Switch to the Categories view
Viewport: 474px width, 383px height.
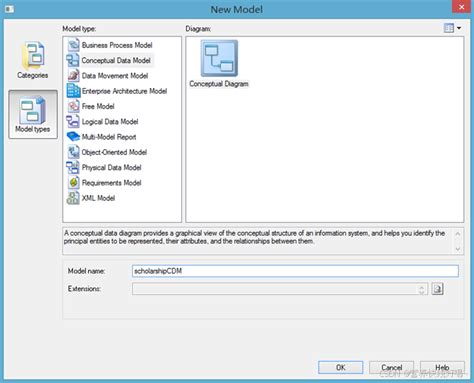pos(33,60)
